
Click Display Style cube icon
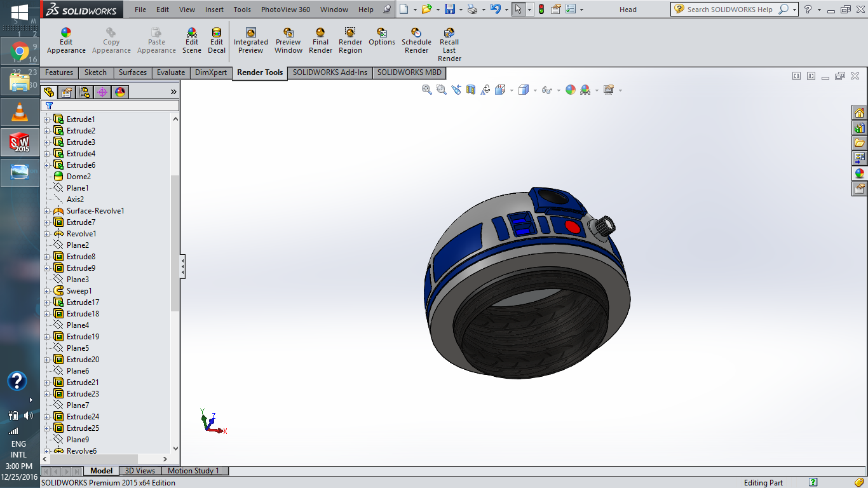pos(524,90)
